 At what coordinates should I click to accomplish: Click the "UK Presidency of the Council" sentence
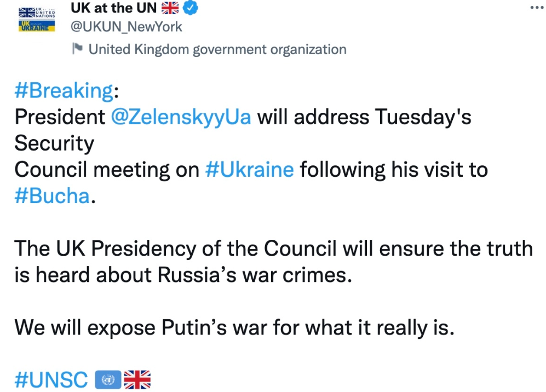[x=273, y=248]
